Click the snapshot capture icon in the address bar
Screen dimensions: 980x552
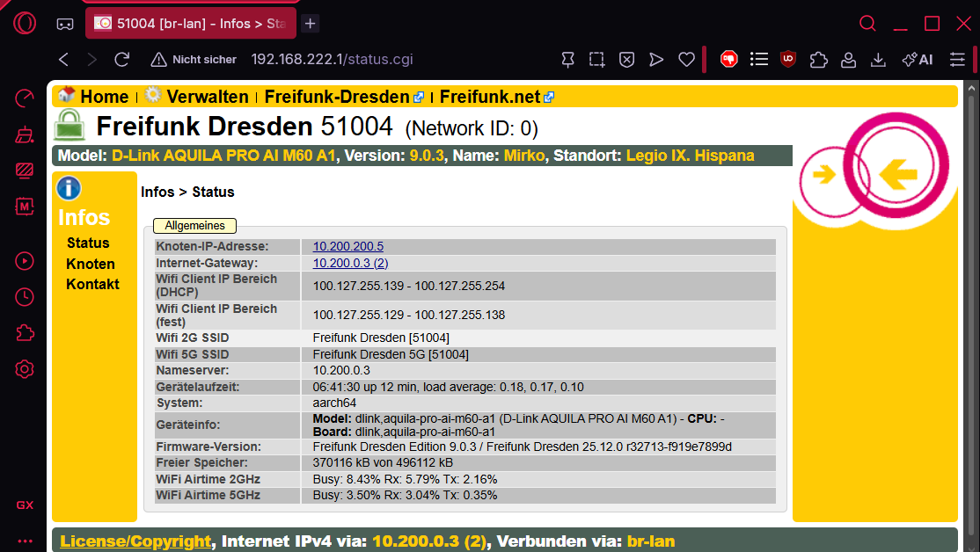pyautogui.click(x=596, y=59)
